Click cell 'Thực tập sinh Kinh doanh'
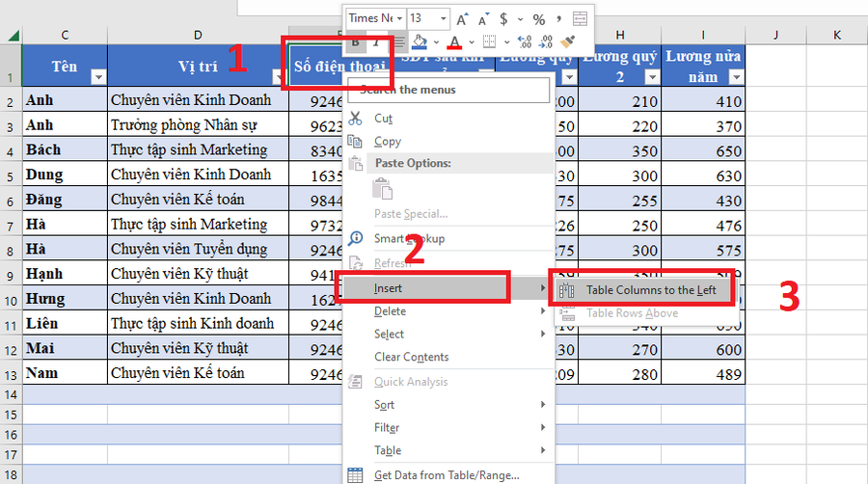The width and height of the screenshot is (868, 484). (x=198, y=324)
